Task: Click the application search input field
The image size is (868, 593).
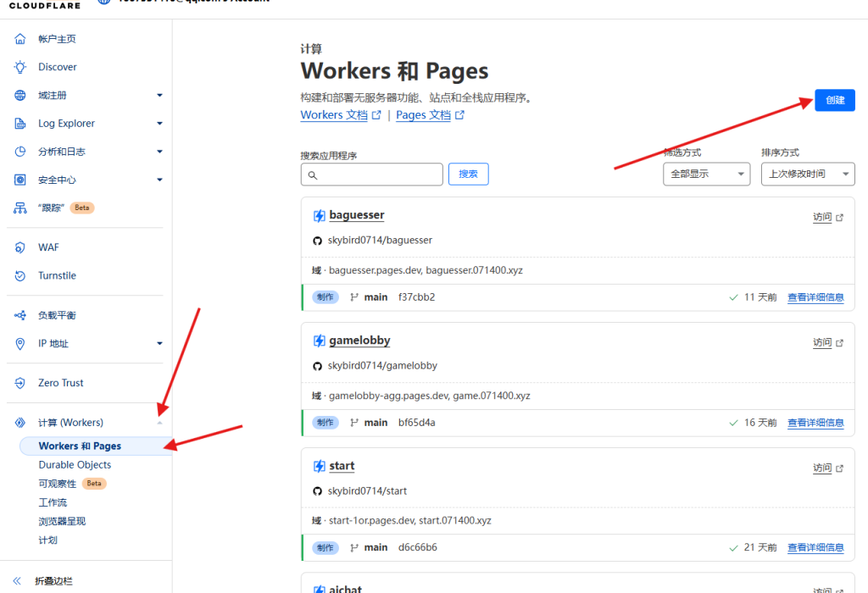Action: click(x=371, y=175)
